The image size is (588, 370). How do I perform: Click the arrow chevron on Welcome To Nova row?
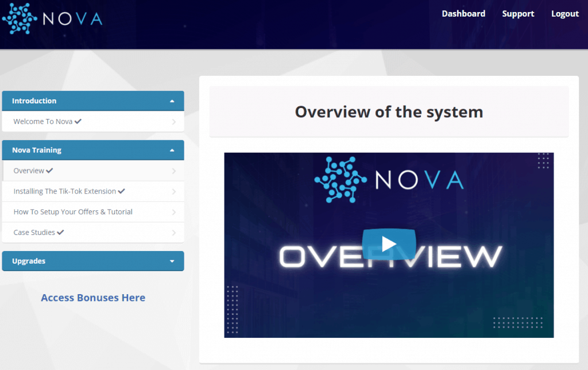[173, 122]
